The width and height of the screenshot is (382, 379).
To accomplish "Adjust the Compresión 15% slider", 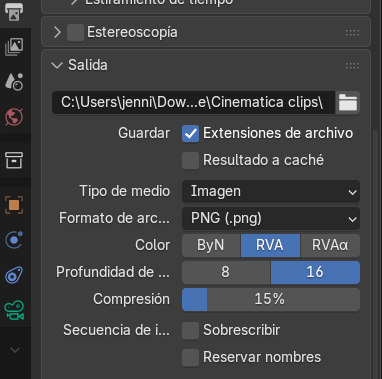I will [271, 299].
